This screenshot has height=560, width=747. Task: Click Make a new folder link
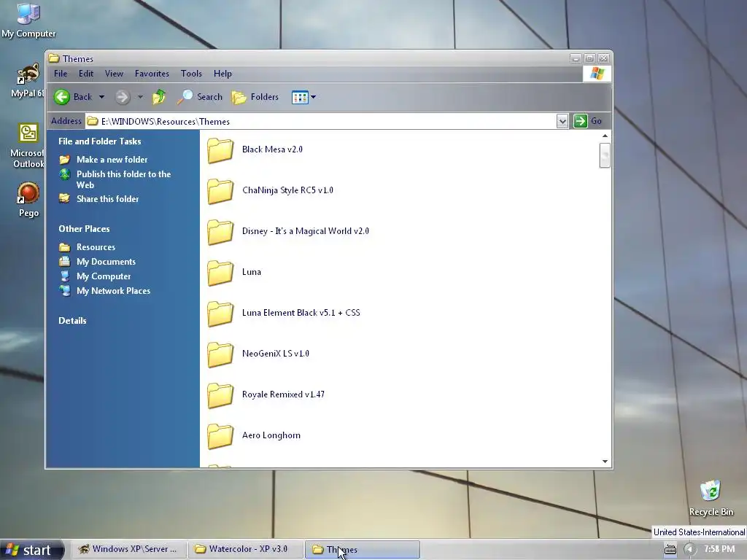[x=112, y=160]
